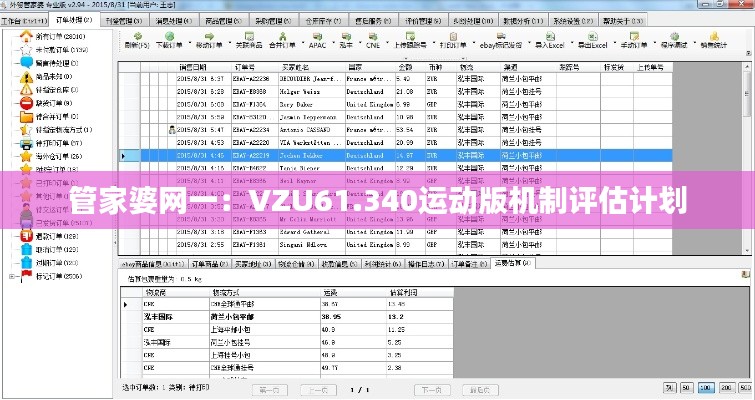Open dropdown arrow next to APAC
Image resolution: width=755 pixels, height=400 pixels.
[332, 43]
